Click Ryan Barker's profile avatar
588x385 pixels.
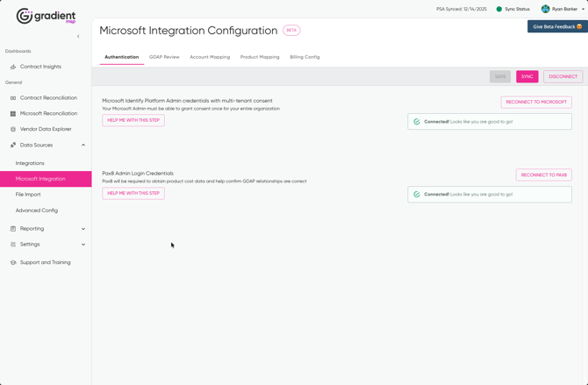[545, 9]
